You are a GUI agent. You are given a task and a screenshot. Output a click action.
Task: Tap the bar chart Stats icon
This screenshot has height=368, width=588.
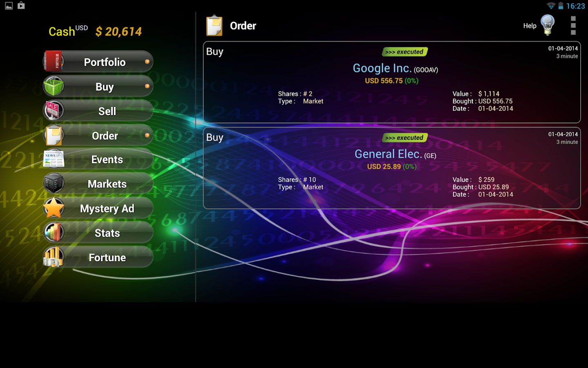53,233
